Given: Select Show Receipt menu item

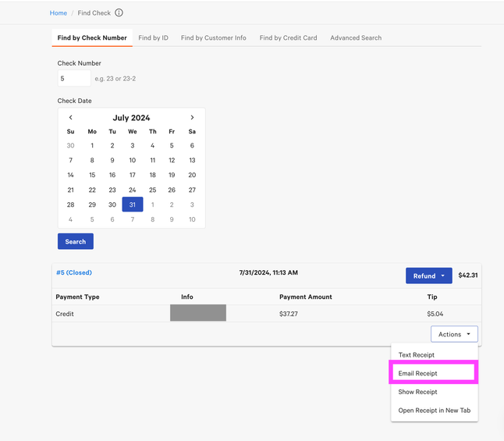Looking at the screenshot, I should tap(418, 392).
